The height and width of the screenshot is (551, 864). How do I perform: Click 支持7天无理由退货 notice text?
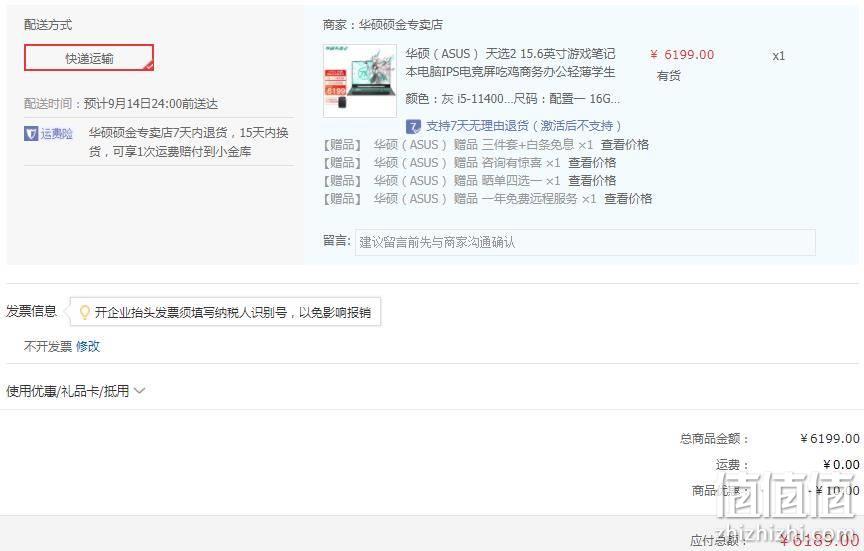(x=523, y=126)
